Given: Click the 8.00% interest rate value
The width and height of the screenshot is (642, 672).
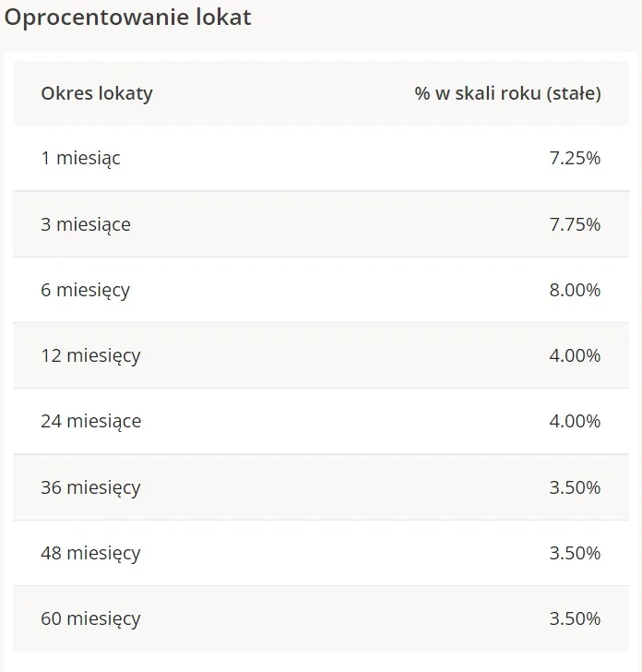Looking at the screenshot, I should click(x=575, y=290).
